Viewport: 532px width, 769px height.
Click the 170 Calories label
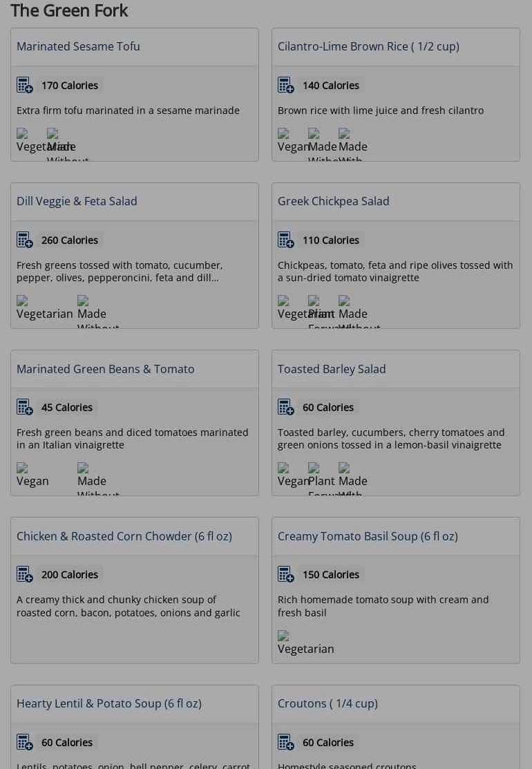pos(70,86)
